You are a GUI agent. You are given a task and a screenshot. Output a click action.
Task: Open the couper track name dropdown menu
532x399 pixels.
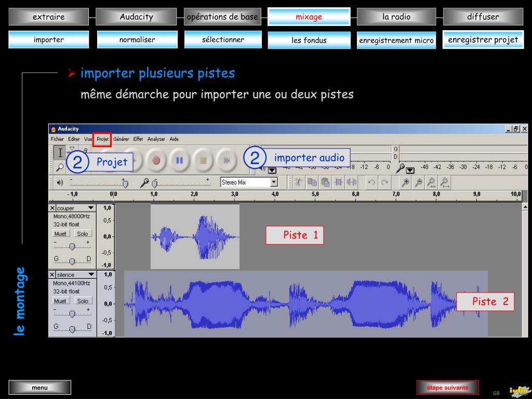coord(90,208)
